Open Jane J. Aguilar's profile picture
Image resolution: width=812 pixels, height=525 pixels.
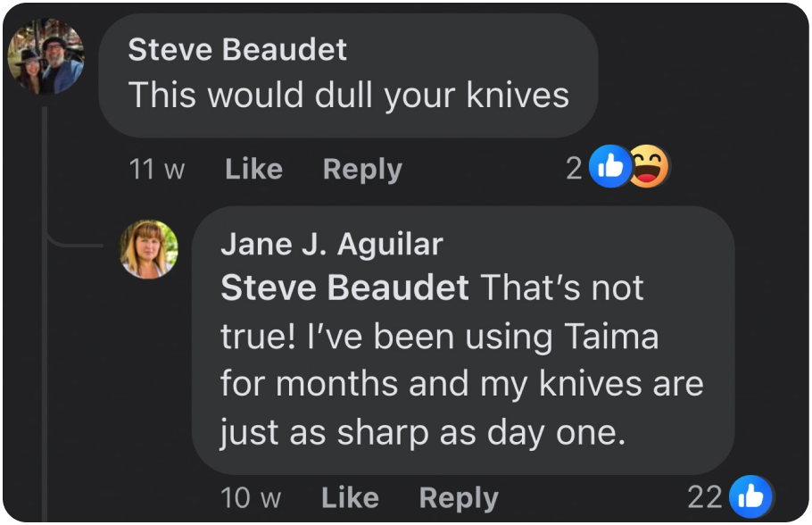[x=149, y=249]
